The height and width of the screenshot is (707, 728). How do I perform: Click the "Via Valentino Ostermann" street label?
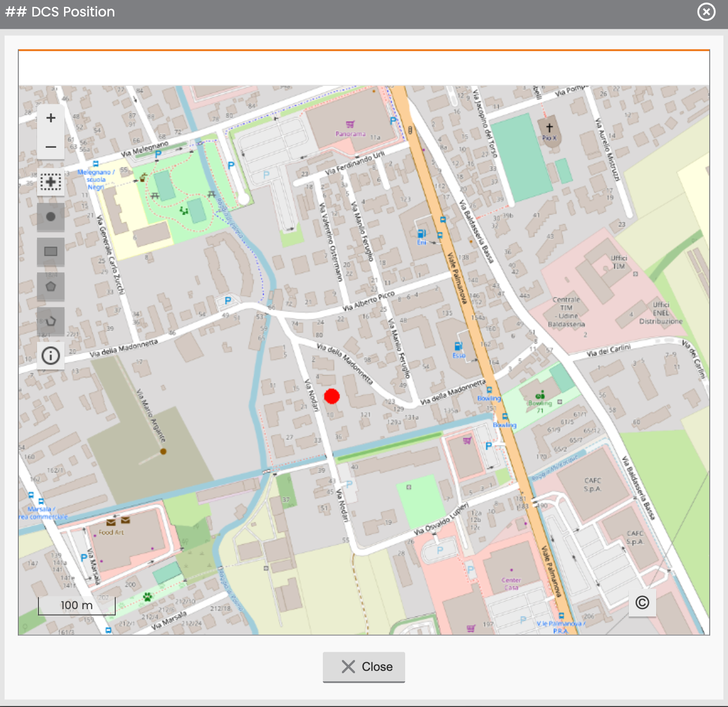pyautogui.click(x=331, y=242)
